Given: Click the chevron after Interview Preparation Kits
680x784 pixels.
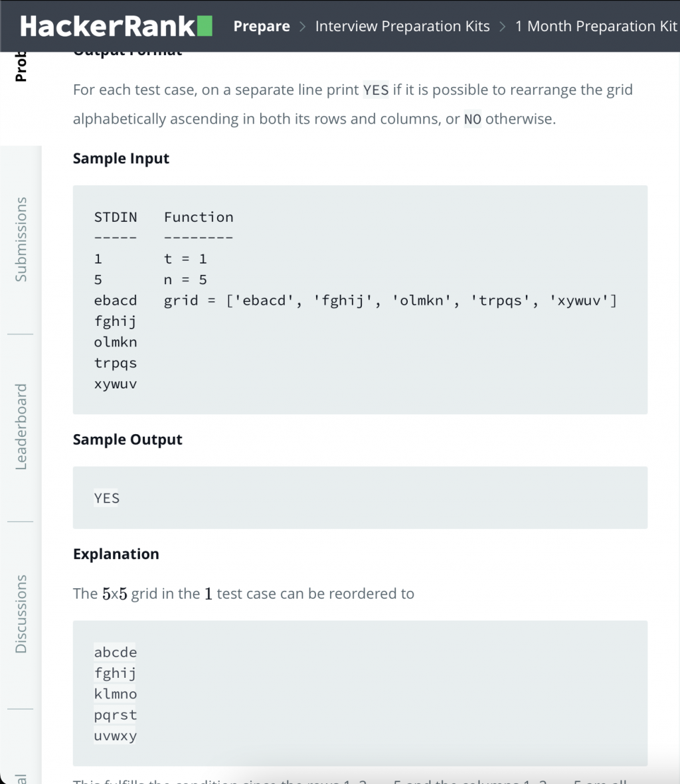Looking at the screenshot, I should pyautogui.click(x=503, y=27).
